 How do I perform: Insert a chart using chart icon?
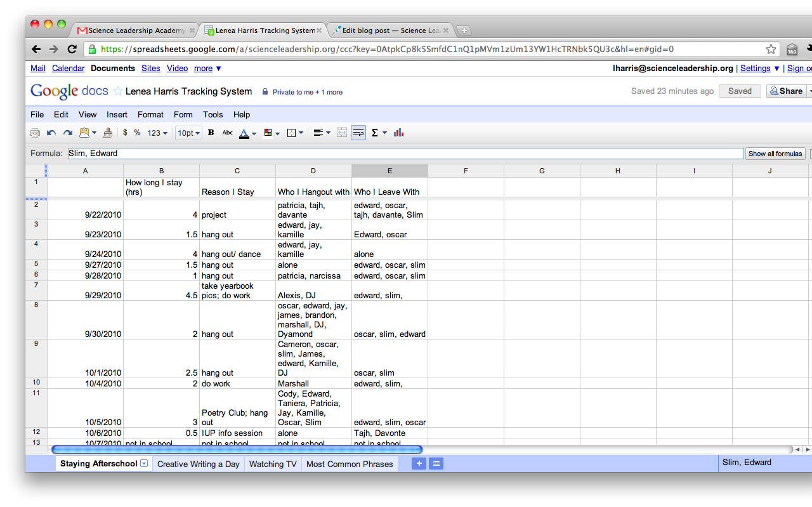[x=398, y=133]
